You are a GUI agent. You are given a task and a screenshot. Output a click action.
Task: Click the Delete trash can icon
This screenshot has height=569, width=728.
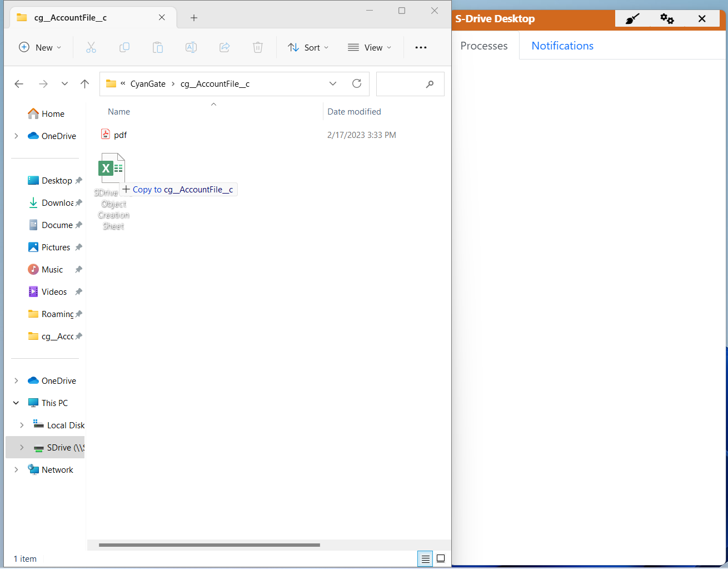tap(258, 48)
